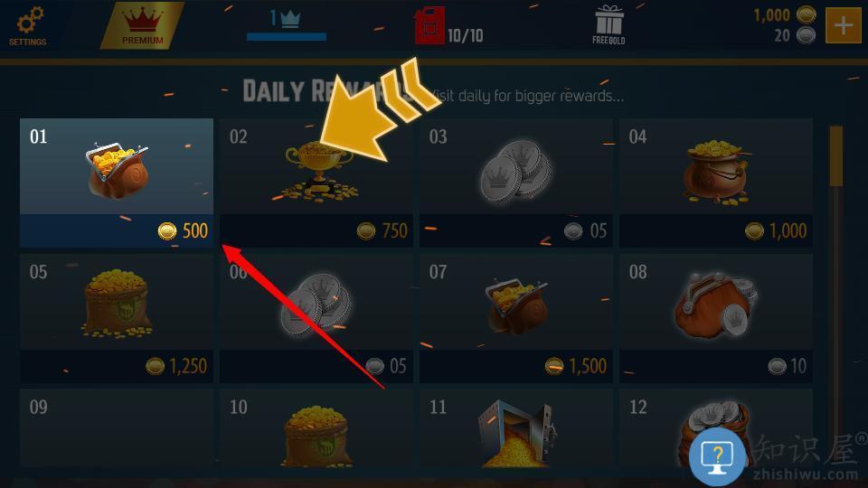Select day 07 coin purse reward
This screenshot has height=488, width=868.
pyautogui.click(x=516, y=318)
